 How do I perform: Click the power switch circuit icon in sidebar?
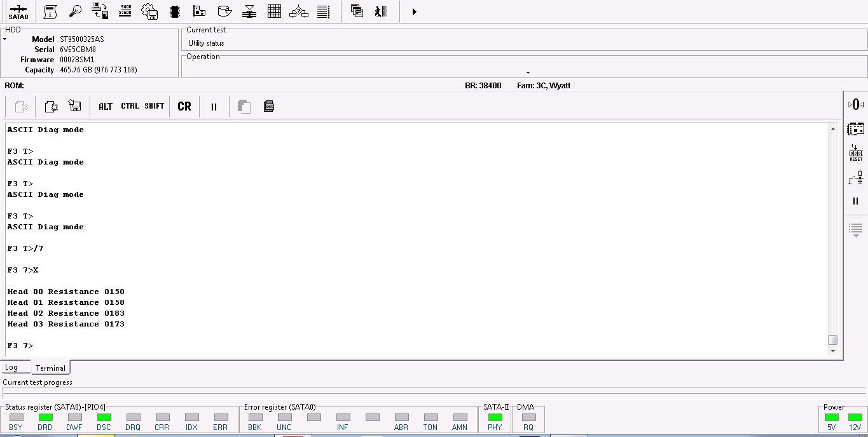[x=856, y=178]
